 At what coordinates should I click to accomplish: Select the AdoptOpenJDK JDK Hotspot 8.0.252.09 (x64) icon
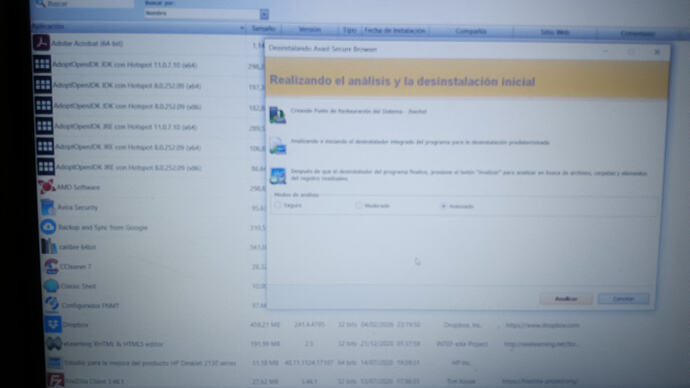[x=43, y=84]
